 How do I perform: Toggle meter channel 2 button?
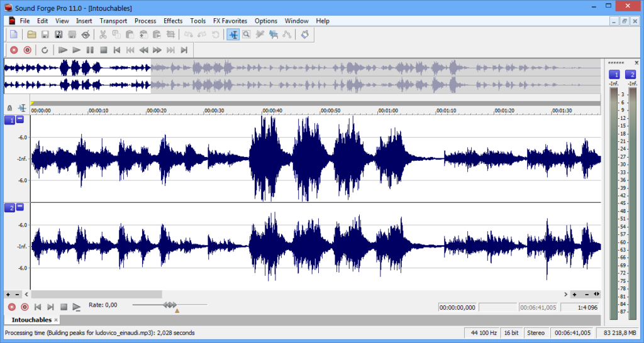[630, 74]
